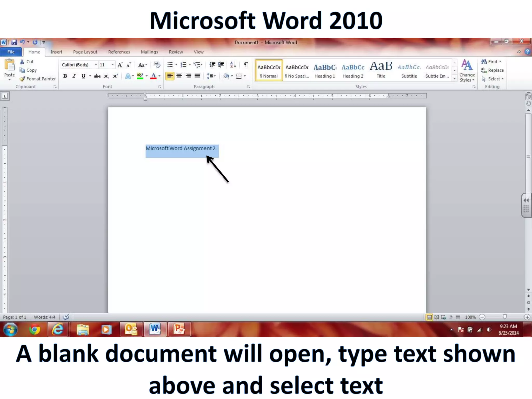Open the File tab

(11, 52)
